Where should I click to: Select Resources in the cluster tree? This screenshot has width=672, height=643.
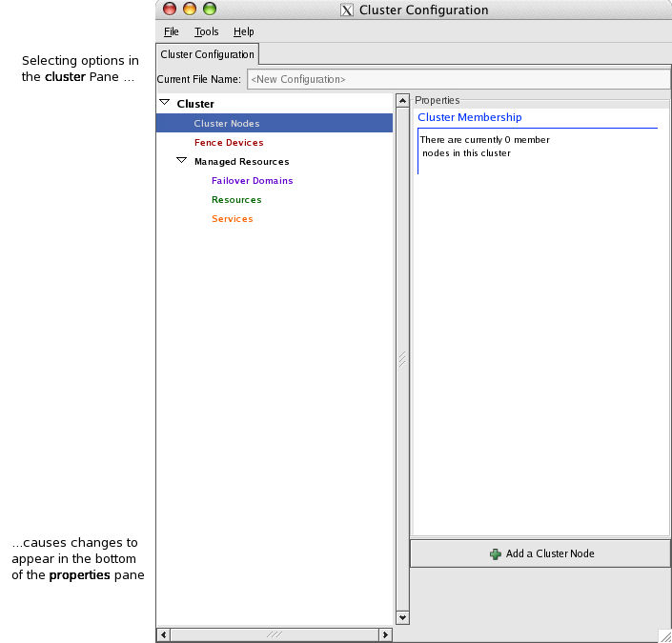pyautogui.click(x=236, y=199)
